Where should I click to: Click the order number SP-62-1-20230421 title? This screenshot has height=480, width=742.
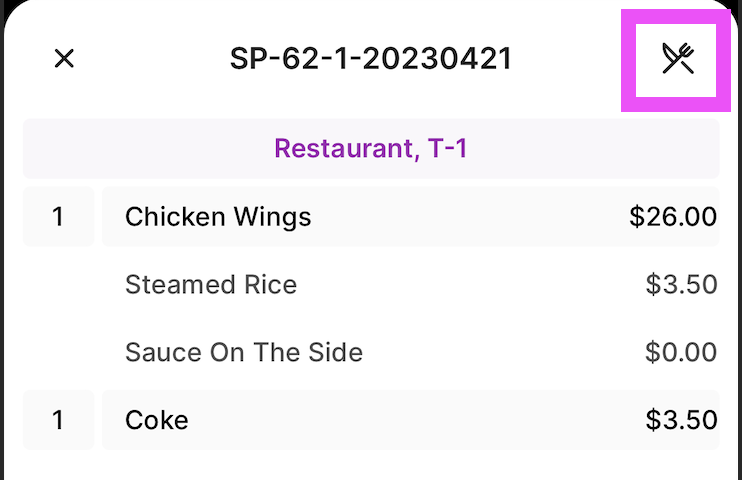371,59
